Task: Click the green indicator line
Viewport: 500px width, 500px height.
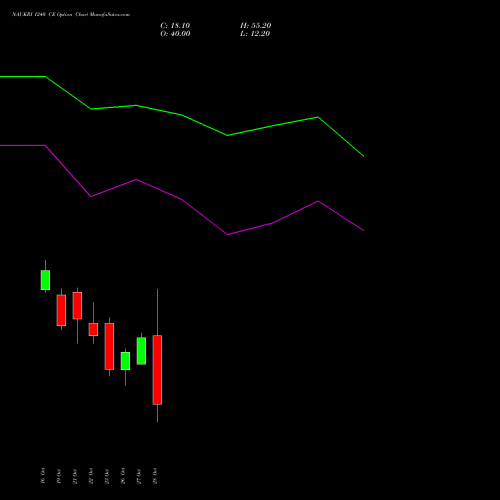Action: point(182,115)
